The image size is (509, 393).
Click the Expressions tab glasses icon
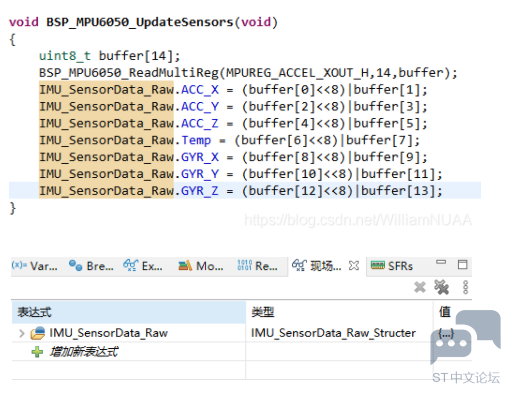pos(130,265)
